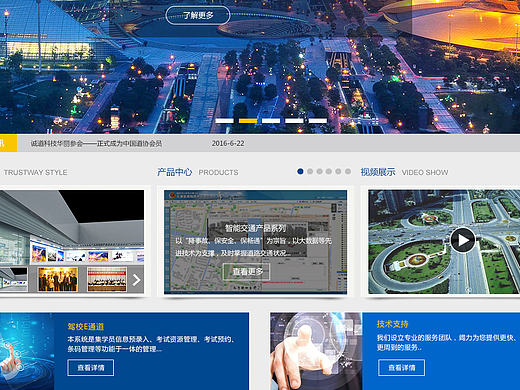Open the group photo thumbnail in the gallery
Viewport: 520px width, 390px height.
click(58, 279)
